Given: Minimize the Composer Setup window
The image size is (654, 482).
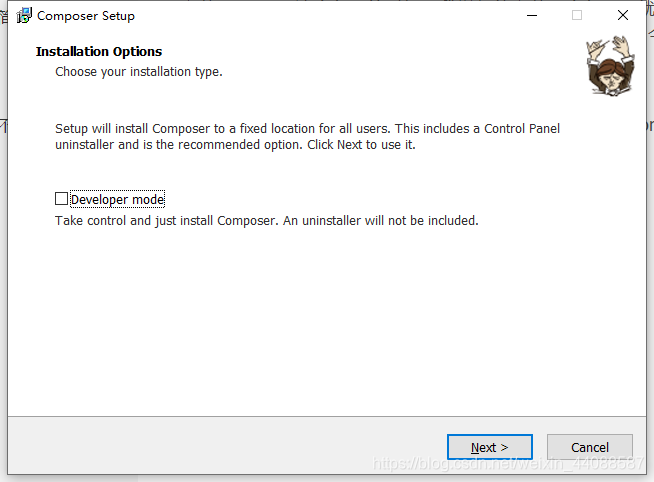Looking at the screenshot, I should pyautogui.click(x=532, y=15).
